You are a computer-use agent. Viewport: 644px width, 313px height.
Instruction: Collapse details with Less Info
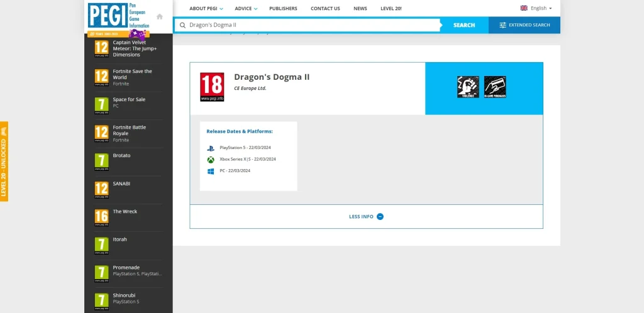[366, 216]
